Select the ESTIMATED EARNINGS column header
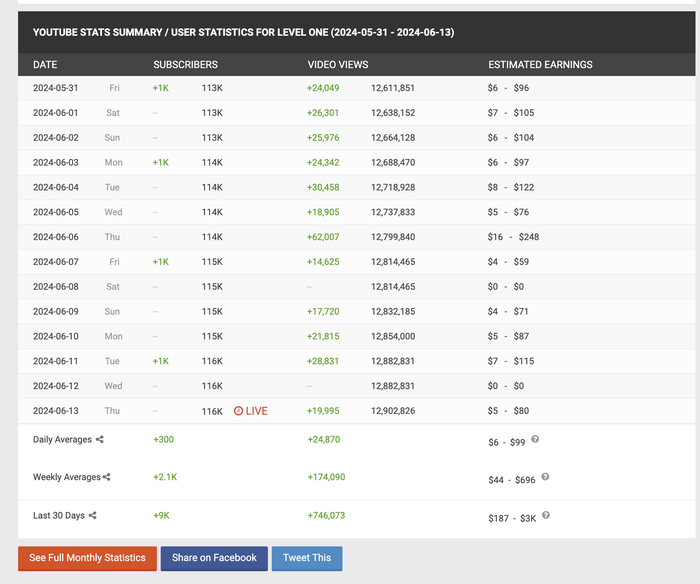Screen dimensions: 700x584 click(x=540, y=65)
